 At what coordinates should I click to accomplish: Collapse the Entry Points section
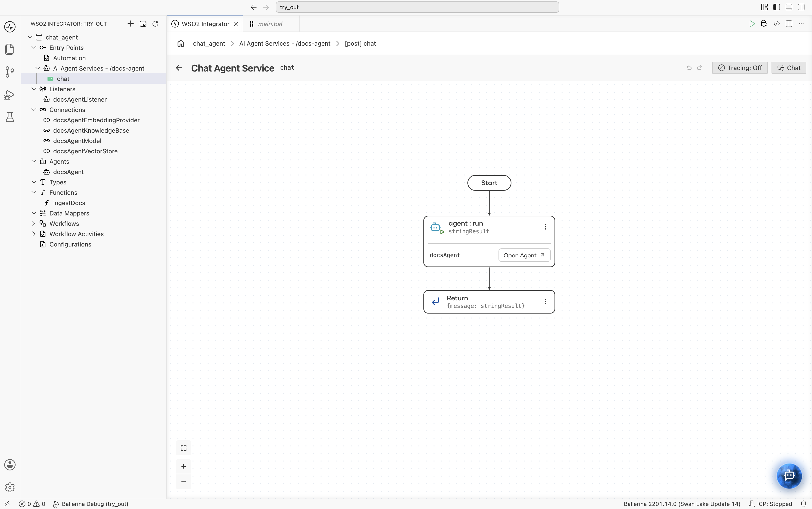(x=34, y=48)
